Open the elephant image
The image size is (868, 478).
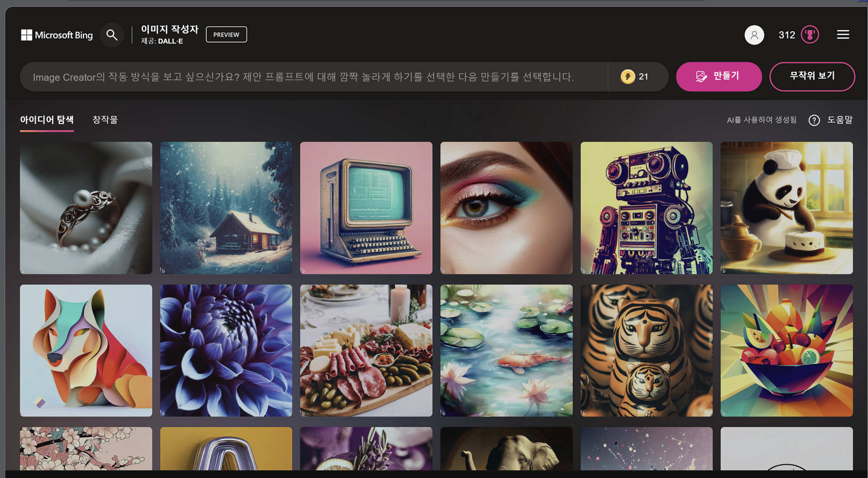coord(506,448)
